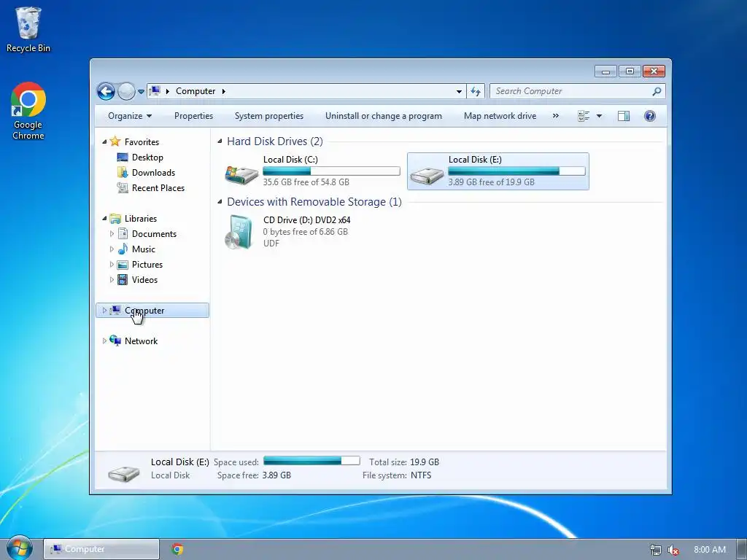The image size is (747, 560).
Task: Expand the Videos library node
Action: 112,279
